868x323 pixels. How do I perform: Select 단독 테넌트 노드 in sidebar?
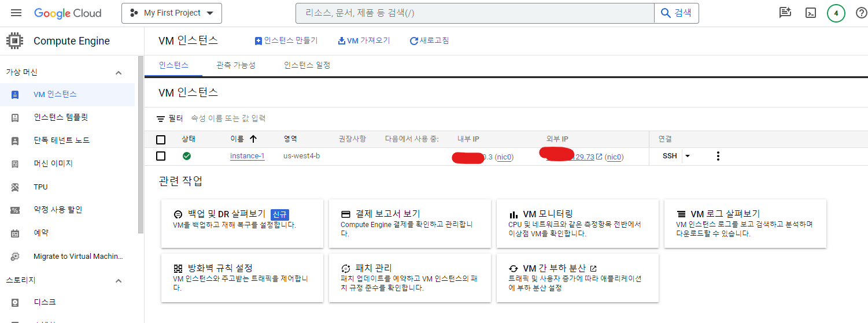pyautogui.click(x=68, y=141)
